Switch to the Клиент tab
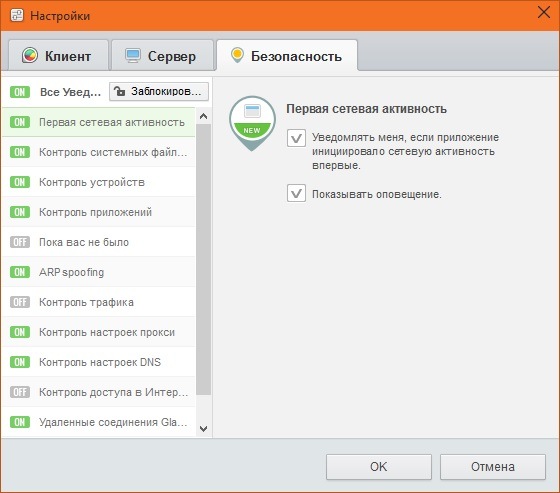560x493 pixels. point(58,55)
